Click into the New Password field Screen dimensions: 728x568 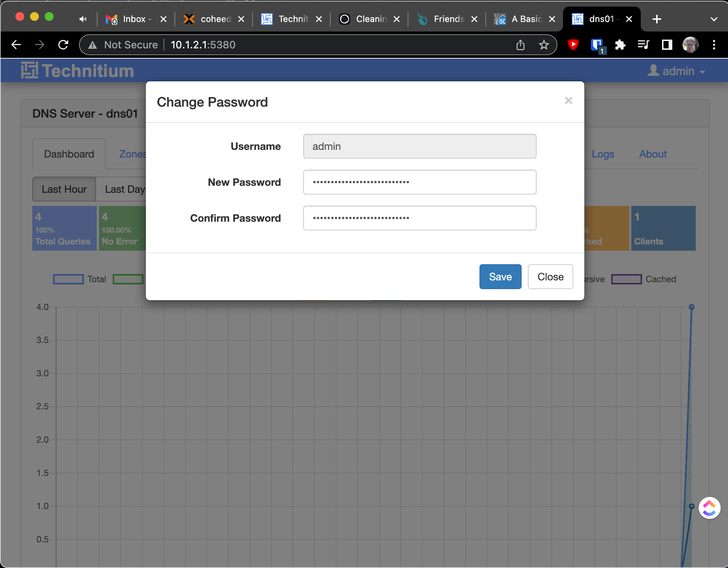419,182
